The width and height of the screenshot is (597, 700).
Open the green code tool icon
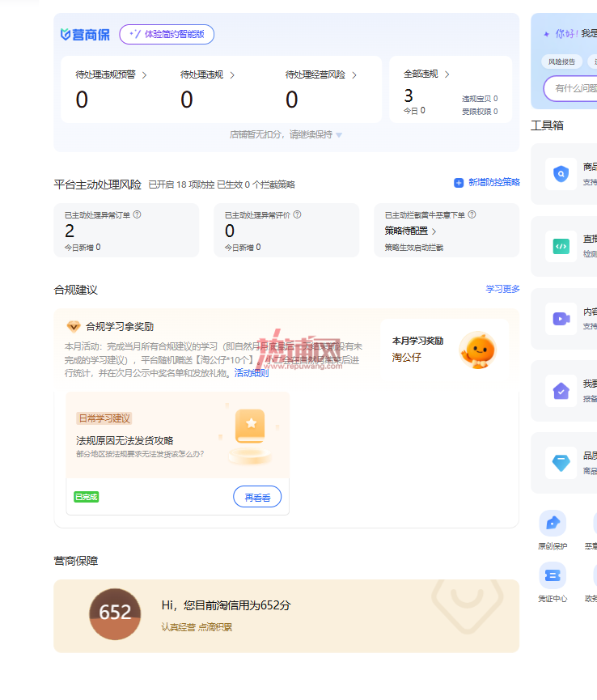(561, 246)
